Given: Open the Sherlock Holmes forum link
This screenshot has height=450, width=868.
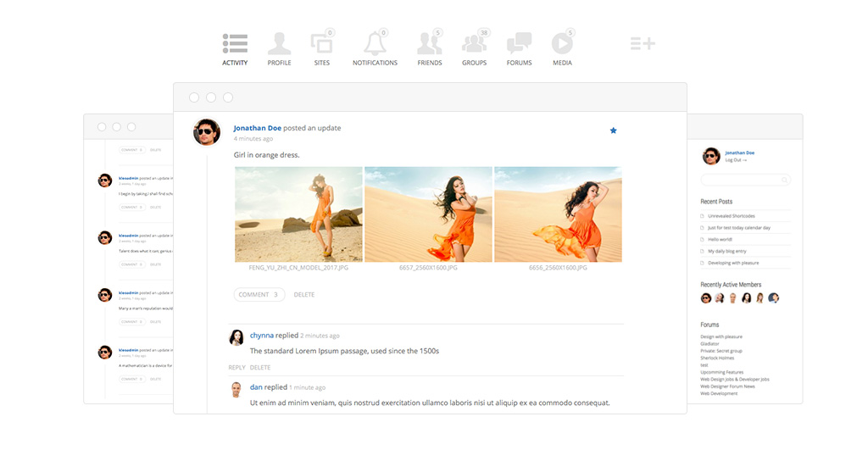Looking at the screenshot, I should [719, 358].
